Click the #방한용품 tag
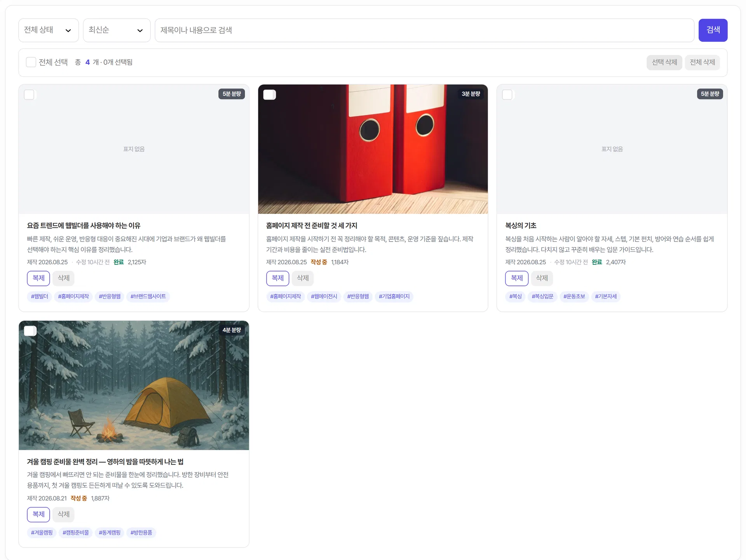Image resolution: width=746 pixels, height=560 pixels. [x=141, y=532]
